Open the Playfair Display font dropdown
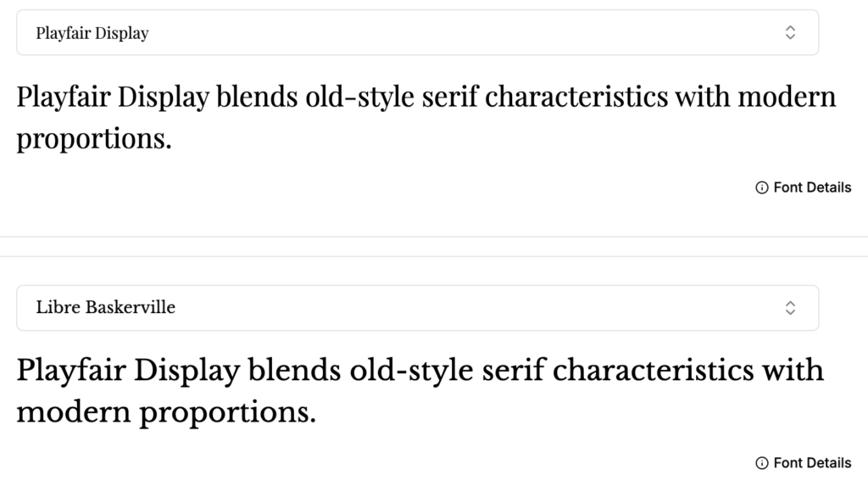Screen dimensions: 868x492 click(417, 33)
